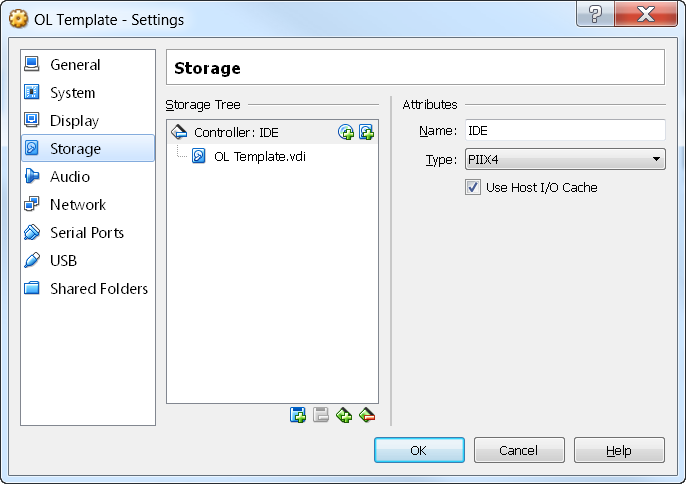Click the Remove Controller icon below the storage tree
The height and width of the screenshot is (484, 686).
click(x=321, y=415)
